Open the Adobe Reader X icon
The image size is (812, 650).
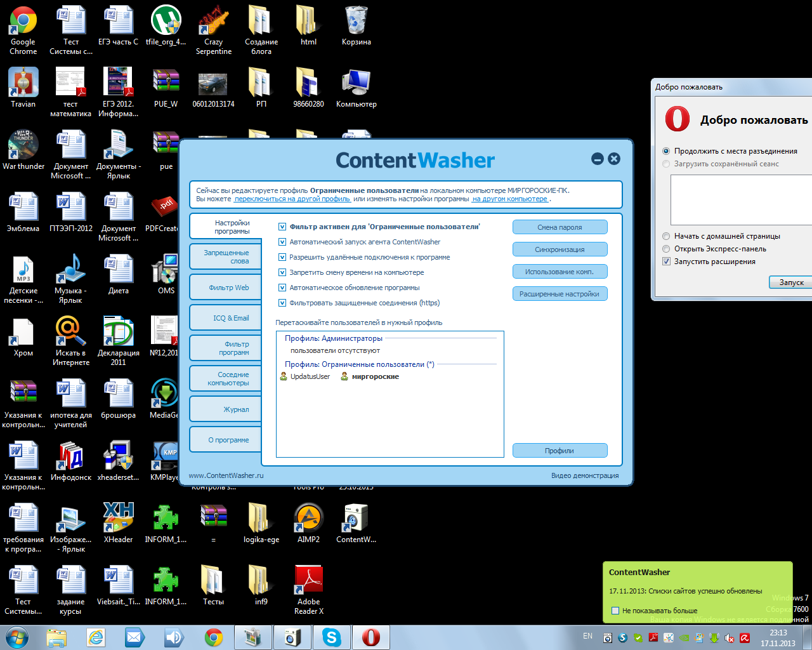coord(309,590)
